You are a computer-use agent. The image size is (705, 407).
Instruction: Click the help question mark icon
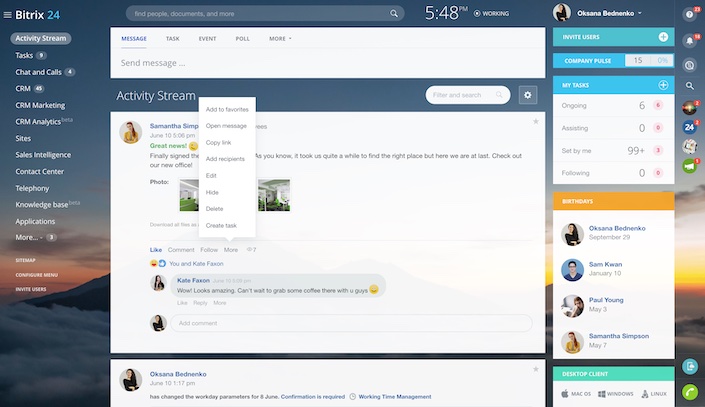click(690, 14)
